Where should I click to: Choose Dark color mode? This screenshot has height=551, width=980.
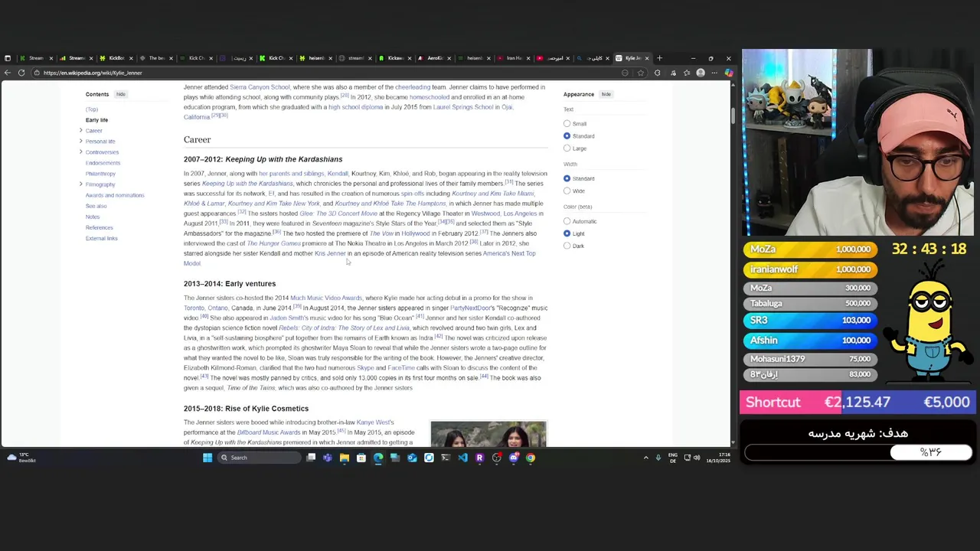(x=567, y=246)
